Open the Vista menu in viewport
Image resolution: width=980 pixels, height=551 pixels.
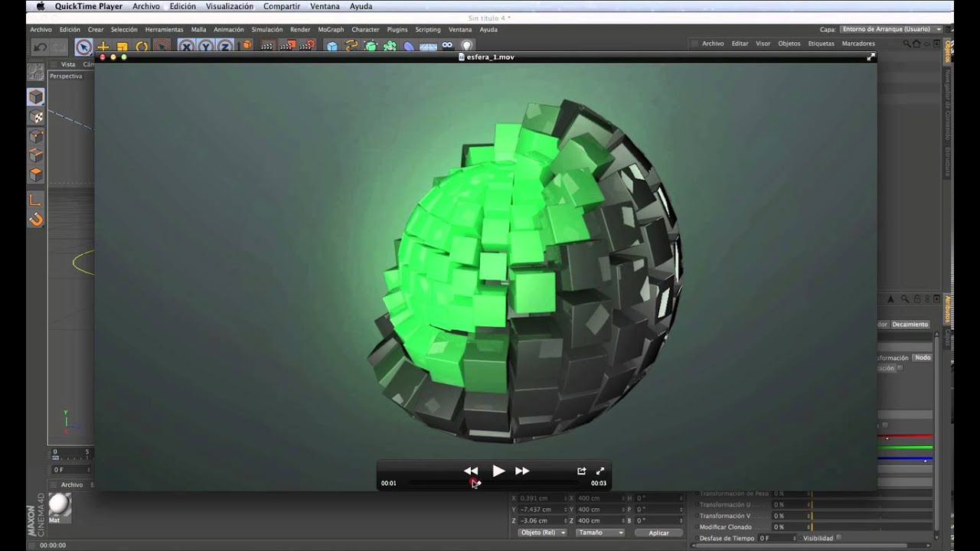[68, 64]
